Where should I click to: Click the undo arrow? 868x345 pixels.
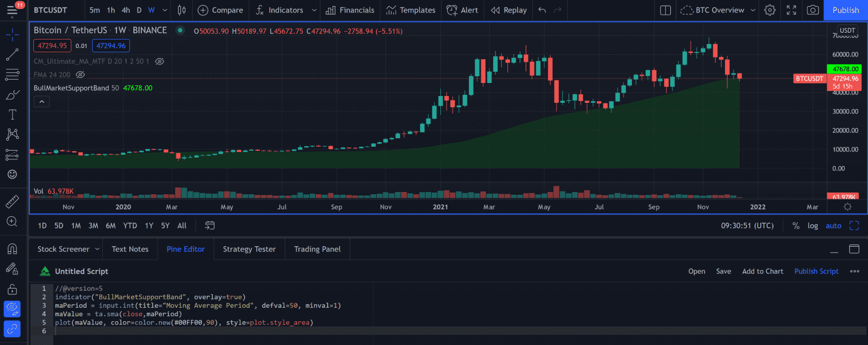pos(542,10)
